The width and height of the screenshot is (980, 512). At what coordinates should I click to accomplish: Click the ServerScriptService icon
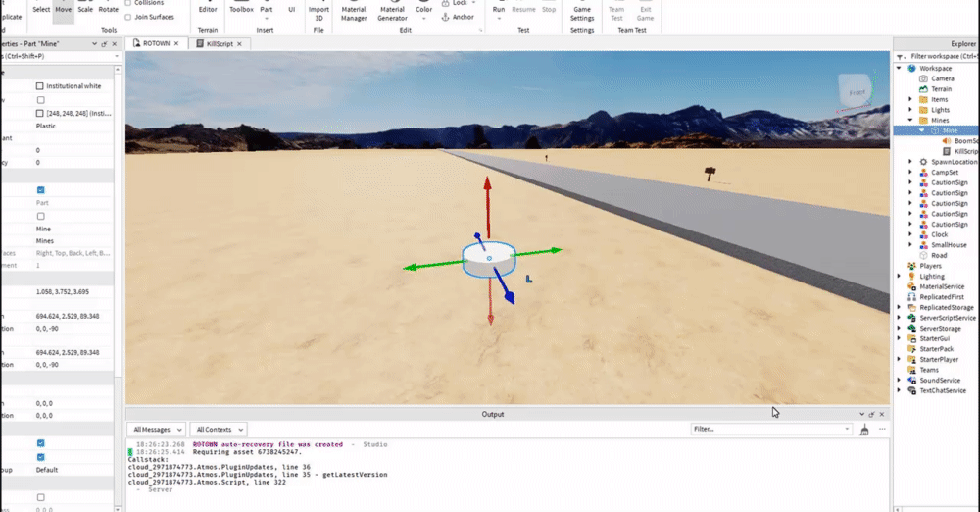pos(911,318)
